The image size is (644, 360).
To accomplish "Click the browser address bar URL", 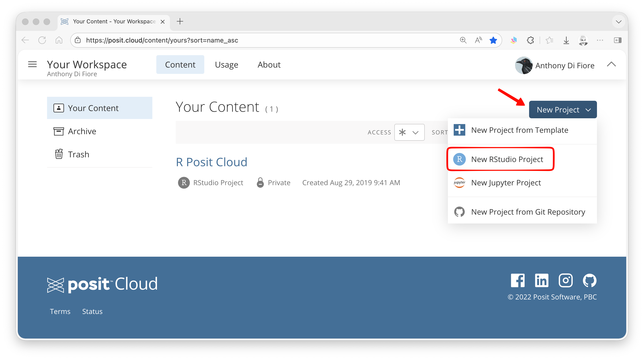I will (x=162, y=40).
